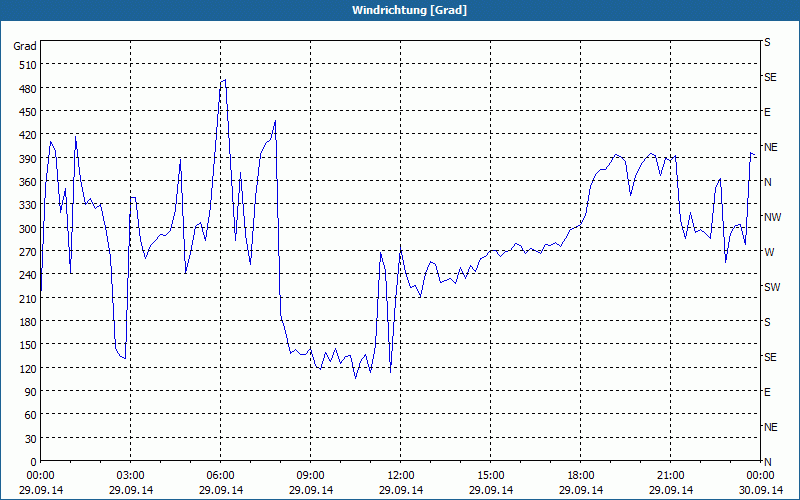Viewport: 800px width, 500px height.
Task: Select the 29.09.14 date under 12:00
Action: pyautogui.click(x=401, y=490)
